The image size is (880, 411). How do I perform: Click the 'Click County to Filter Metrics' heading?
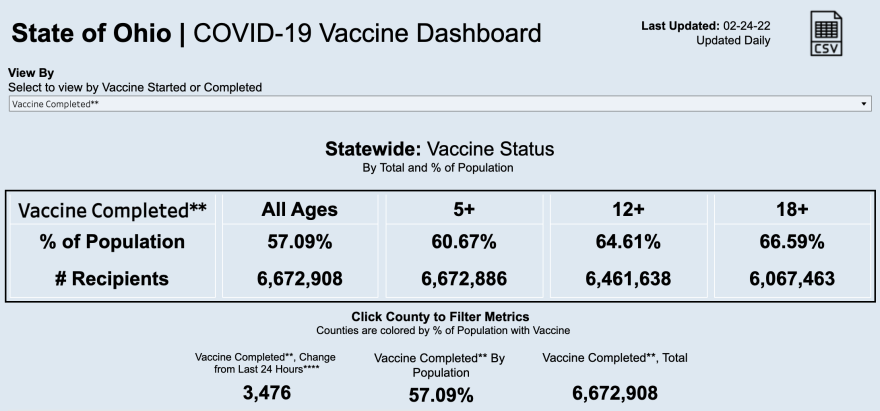pyautogui.click(x=439, y=316)
